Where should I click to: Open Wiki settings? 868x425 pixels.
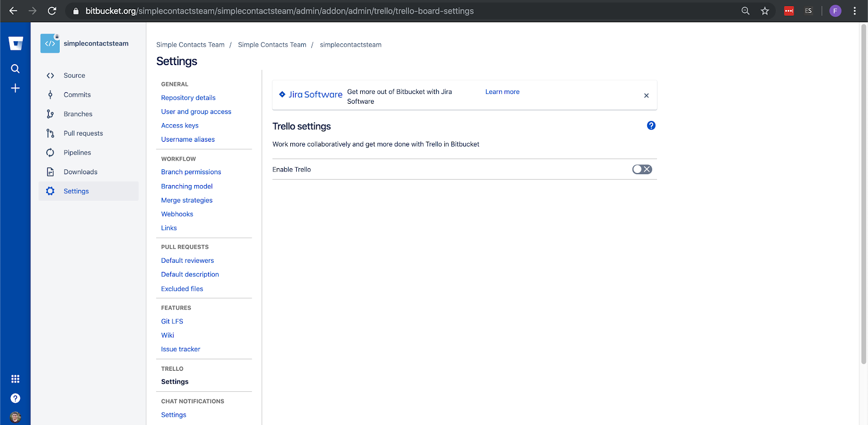coord(168,335)
